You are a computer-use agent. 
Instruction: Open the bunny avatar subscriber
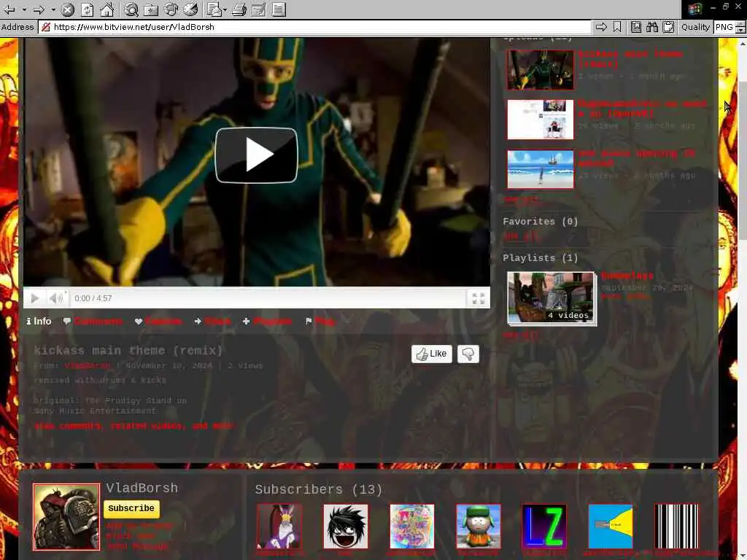[x=279, y=526]
